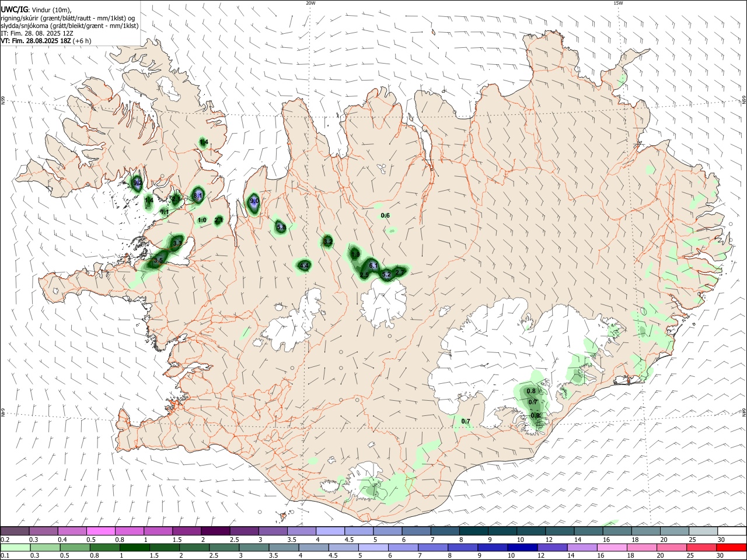
Task: Click the 1.0 rainfall value label
Action: pos(202,220)
